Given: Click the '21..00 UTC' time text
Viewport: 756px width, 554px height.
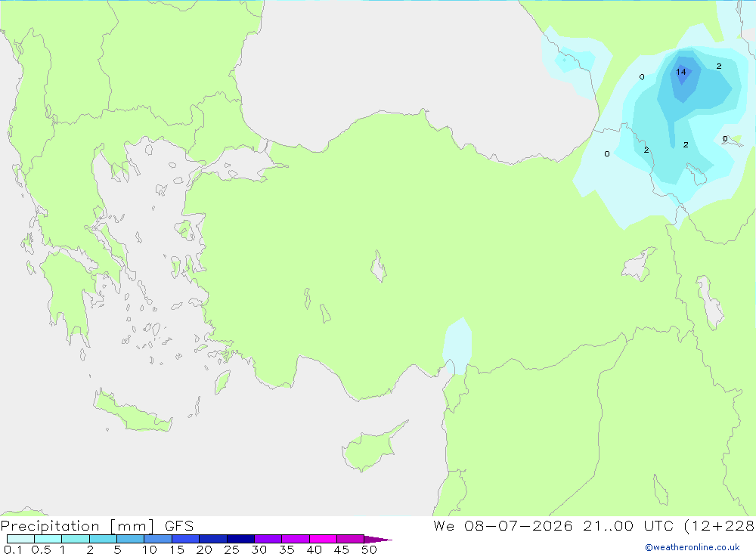Looking at the screenshot, I should point(627,525).
